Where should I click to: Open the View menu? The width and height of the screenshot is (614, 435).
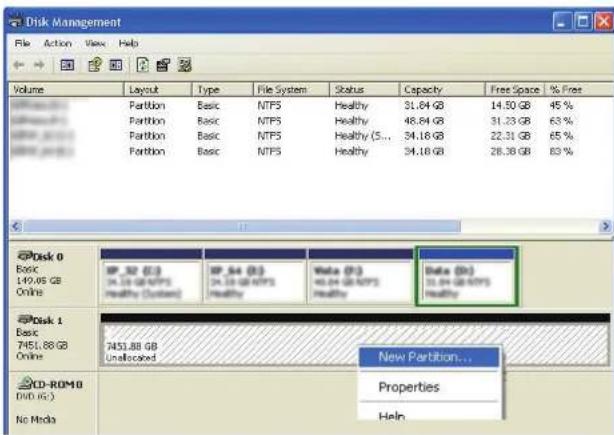pyautogui.click(x=95, y=43)
